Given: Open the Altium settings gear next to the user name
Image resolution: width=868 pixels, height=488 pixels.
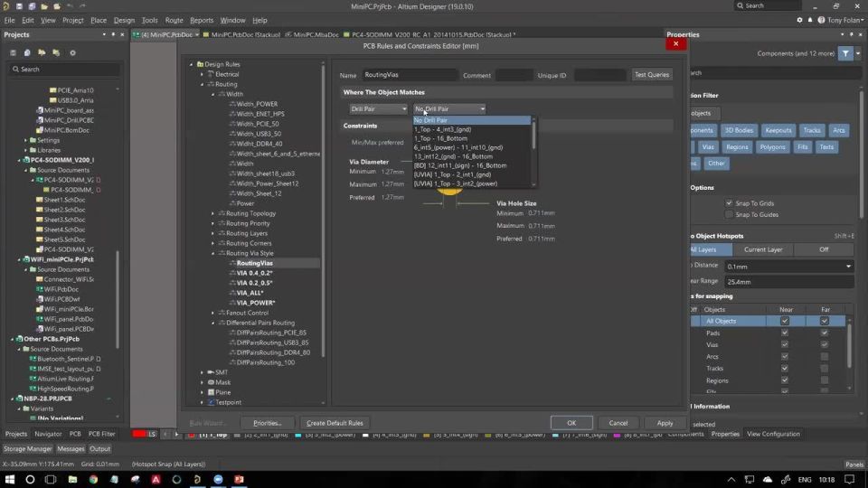Looking at the screenshot, I should tap(799, 20).
